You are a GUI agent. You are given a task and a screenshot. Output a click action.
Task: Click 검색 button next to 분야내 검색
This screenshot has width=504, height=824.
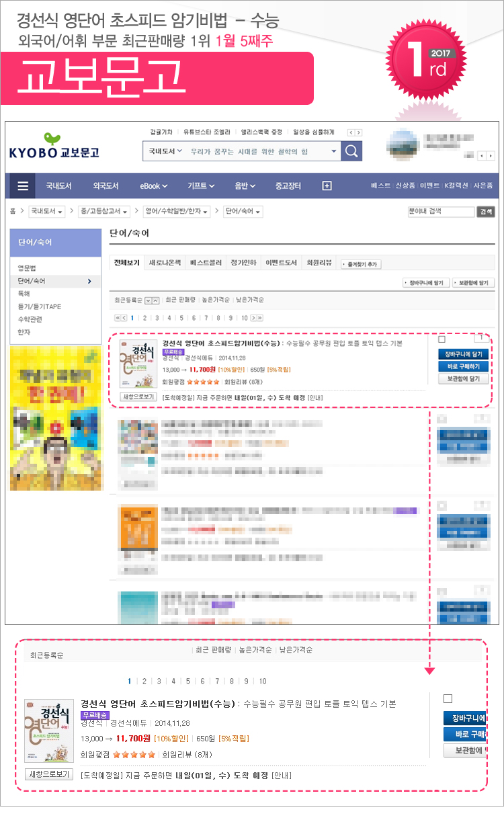(485, 211)
